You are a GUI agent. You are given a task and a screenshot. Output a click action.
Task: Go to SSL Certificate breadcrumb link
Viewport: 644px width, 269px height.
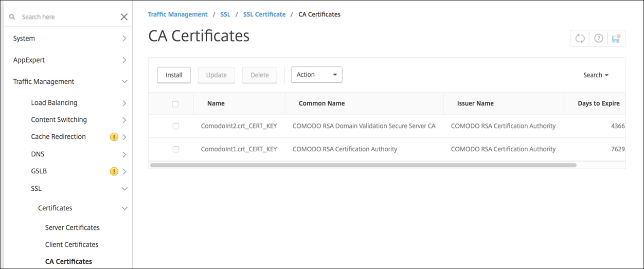click(264, 14)
